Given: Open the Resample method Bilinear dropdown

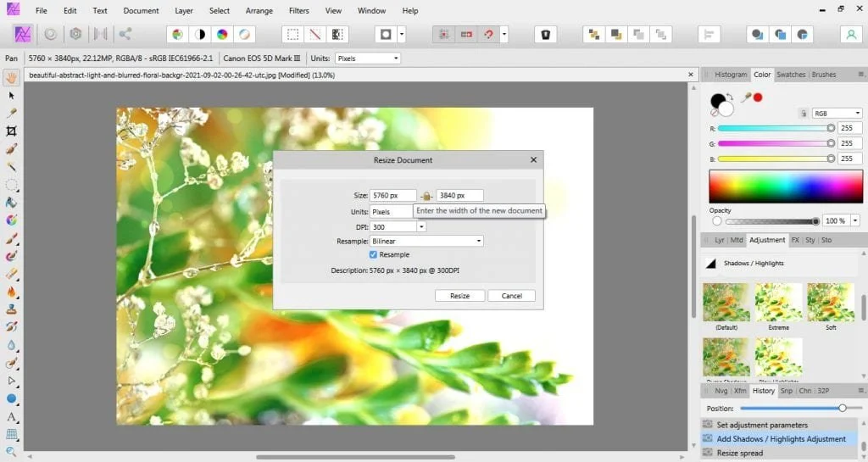Looking at the screenshot, I should 426,242.
